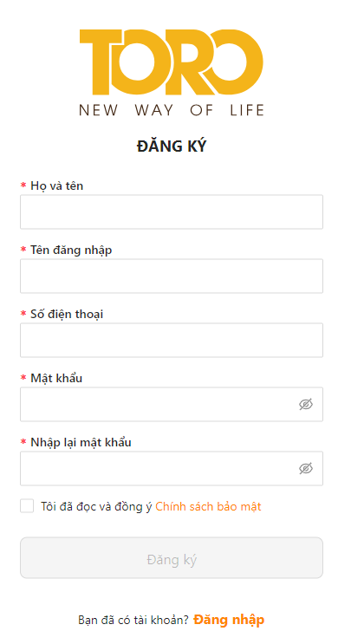338x644 pixels.
Task: Tick the privacy policy agreement checkbox
Action: [27, 505]
